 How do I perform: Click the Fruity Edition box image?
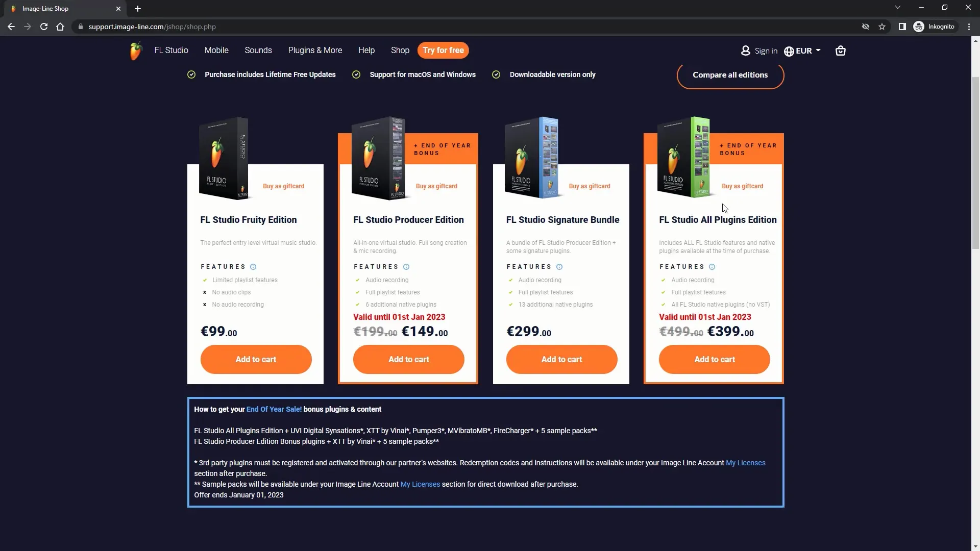coord(224,158)
